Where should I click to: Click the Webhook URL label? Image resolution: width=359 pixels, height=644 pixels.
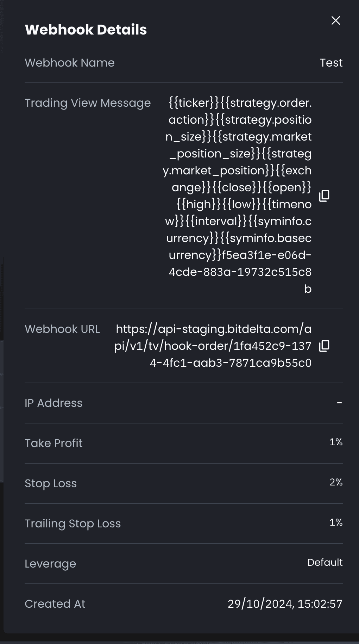[62, 329]
